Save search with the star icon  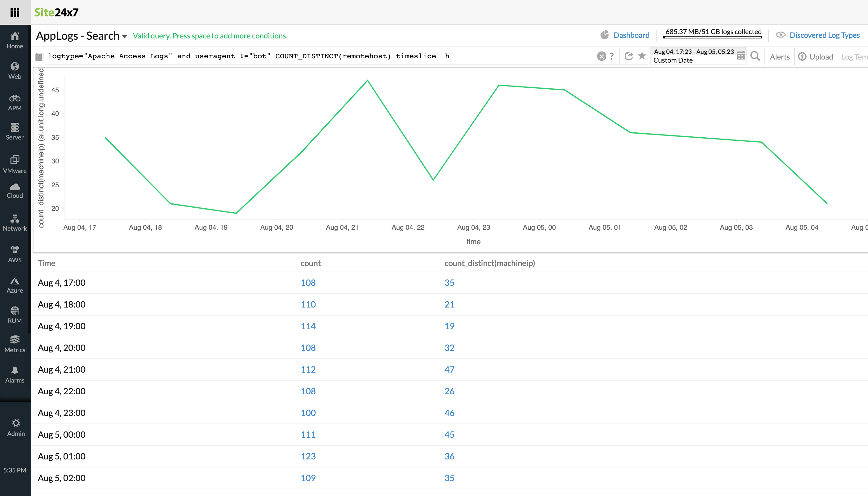pos(642,55)
